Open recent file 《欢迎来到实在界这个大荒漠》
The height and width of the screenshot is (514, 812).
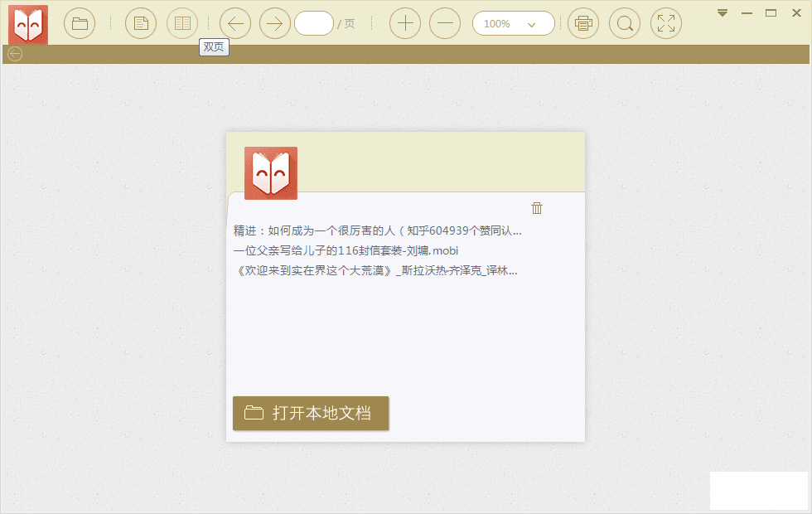point(377,270)
